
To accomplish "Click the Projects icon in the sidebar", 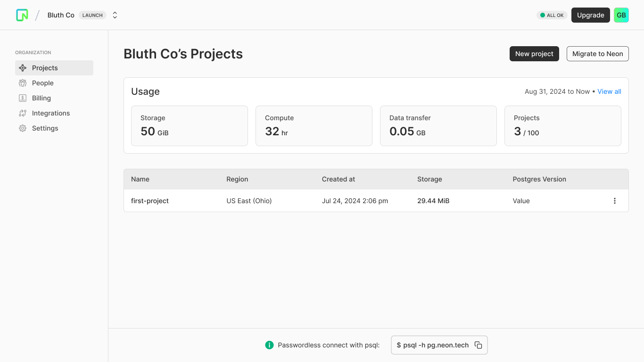I will [23, 68].
